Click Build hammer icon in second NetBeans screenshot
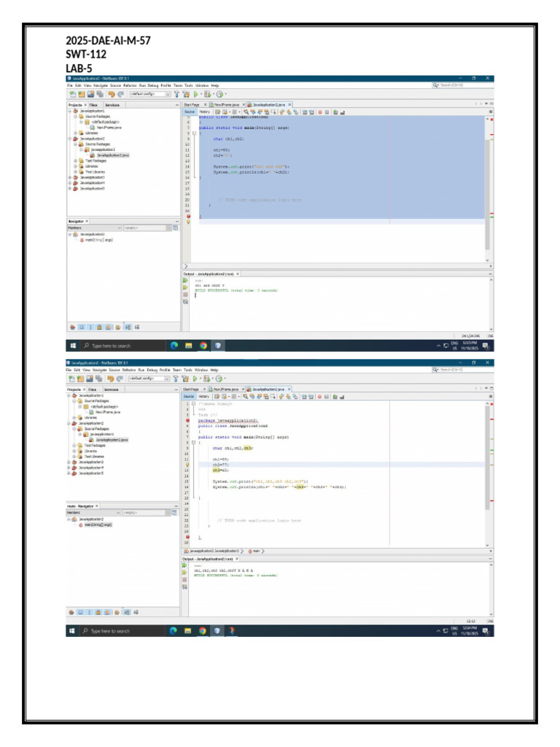 176,379
